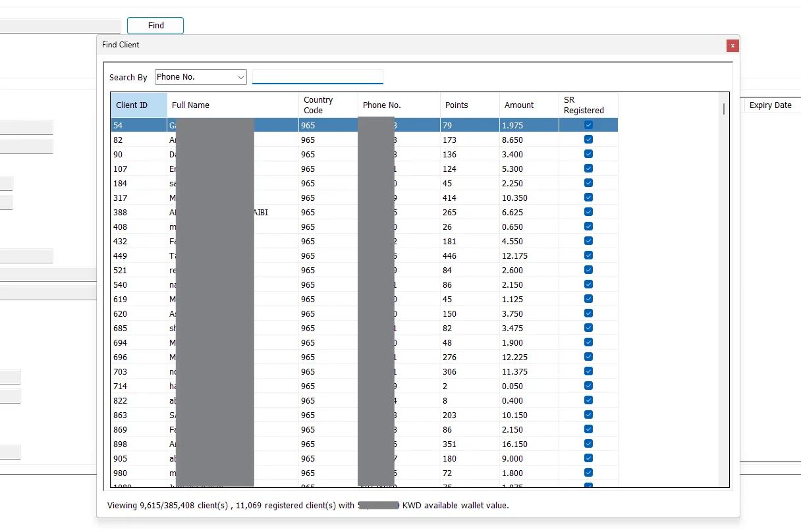Focus the search text field beside Phone No.
This screenshot has height=532, width=801.
(318, 77)
